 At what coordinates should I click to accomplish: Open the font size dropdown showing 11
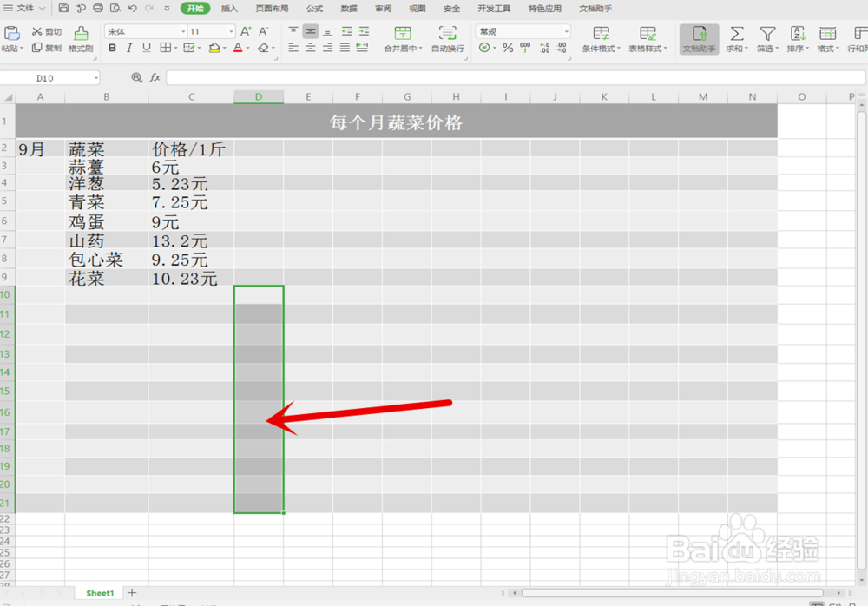tap(232, 31)
